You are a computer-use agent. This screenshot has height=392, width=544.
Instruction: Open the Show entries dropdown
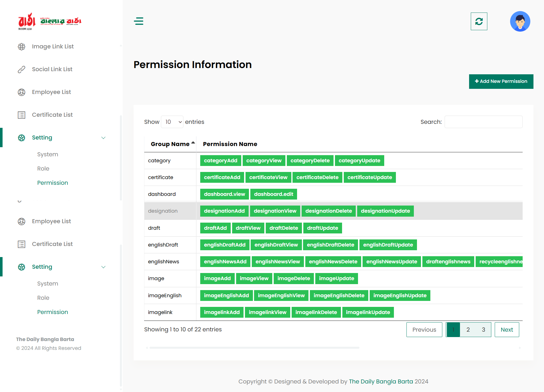172,122
